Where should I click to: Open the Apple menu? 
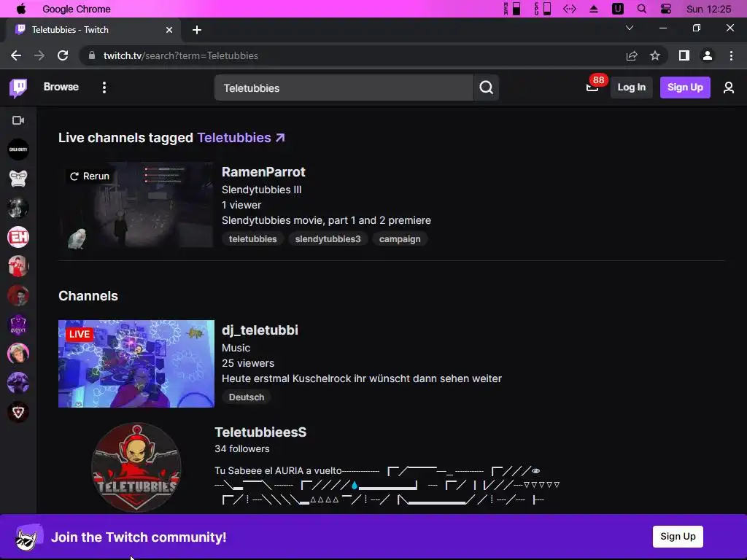(21, 9)
